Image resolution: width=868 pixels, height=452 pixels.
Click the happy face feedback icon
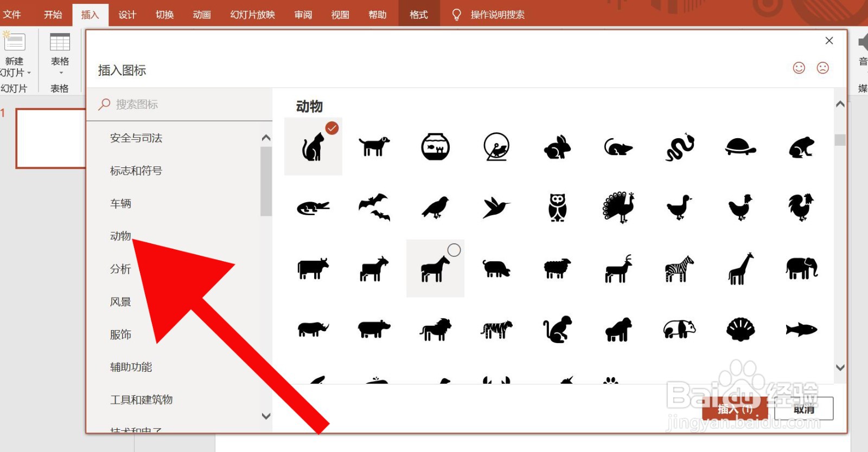coord(799,68)
